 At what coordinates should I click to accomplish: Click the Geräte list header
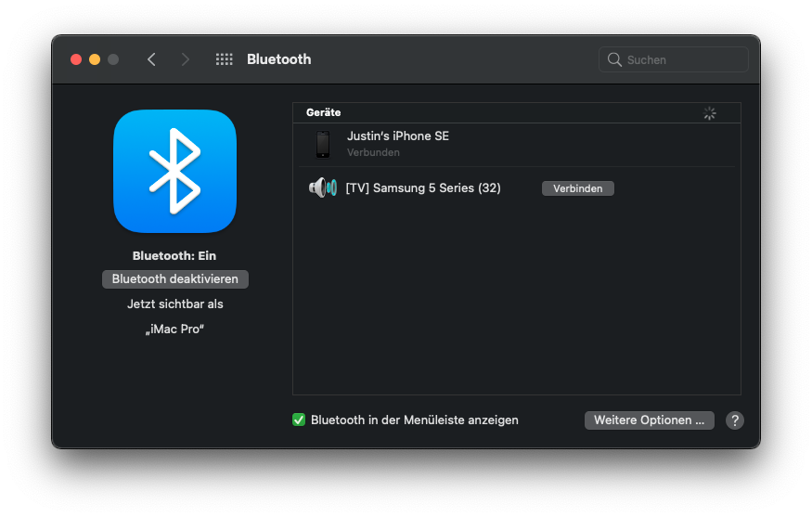(324, 112)
